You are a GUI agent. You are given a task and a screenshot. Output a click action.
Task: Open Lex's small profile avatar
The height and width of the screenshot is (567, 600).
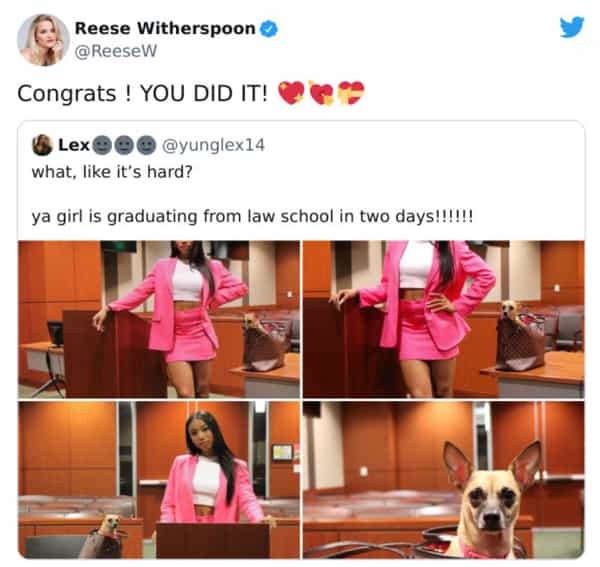42,145
